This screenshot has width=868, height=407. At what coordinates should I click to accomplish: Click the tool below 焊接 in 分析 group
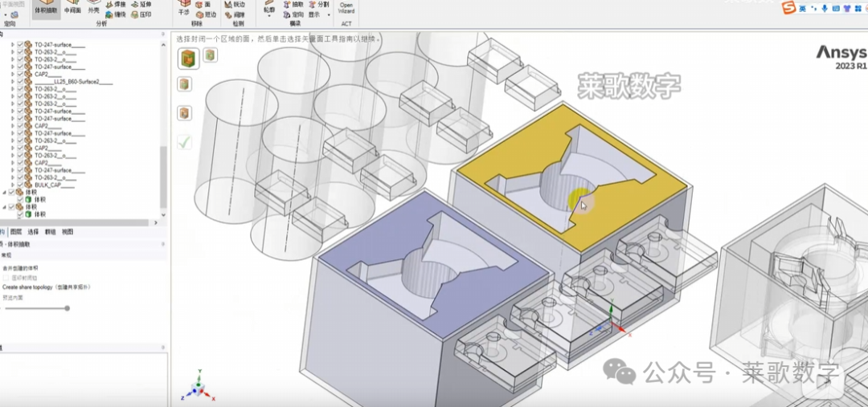(116, 14)
